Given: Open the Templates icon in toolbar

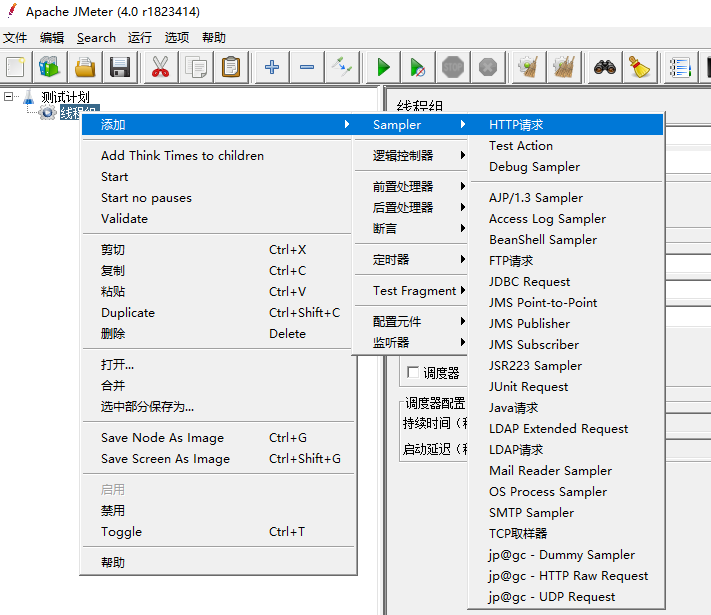Looking at the screenshot, I should (49, 68).
